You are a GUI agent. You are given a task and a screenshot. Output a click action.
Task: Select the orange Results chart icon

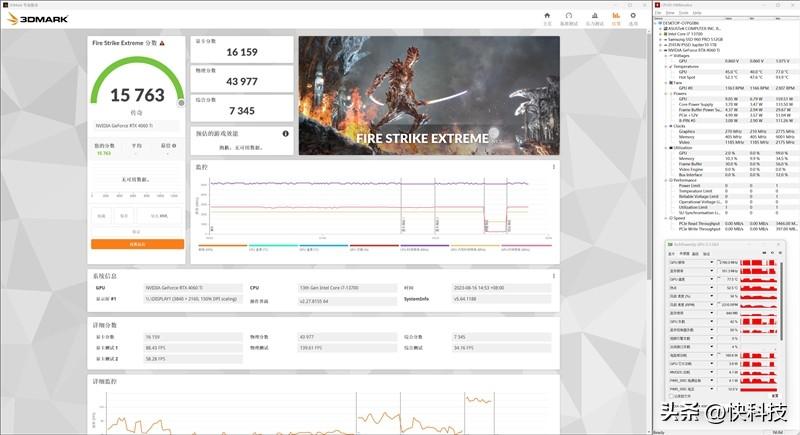click(616, 16)
